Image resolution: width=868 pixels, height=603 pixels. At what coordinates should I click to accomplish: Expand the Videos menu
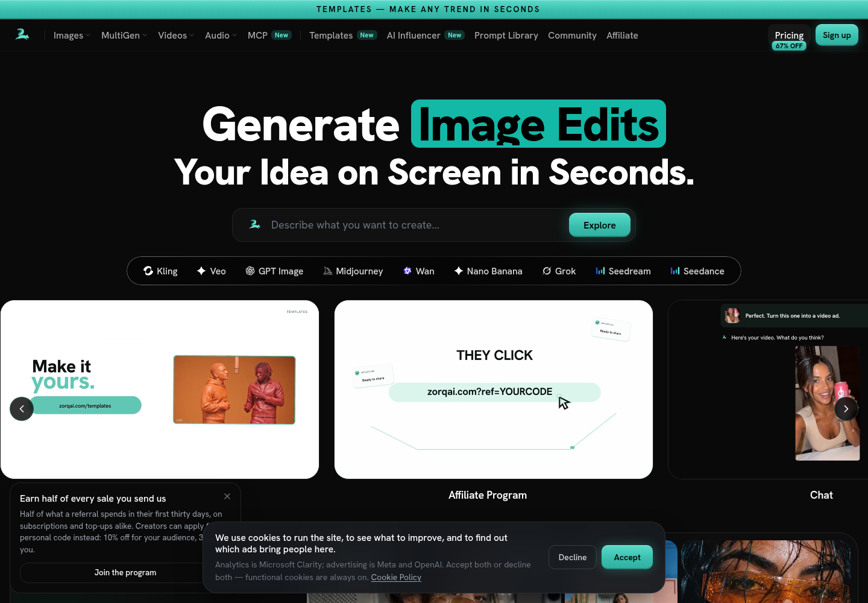click(x=176, y=36)
